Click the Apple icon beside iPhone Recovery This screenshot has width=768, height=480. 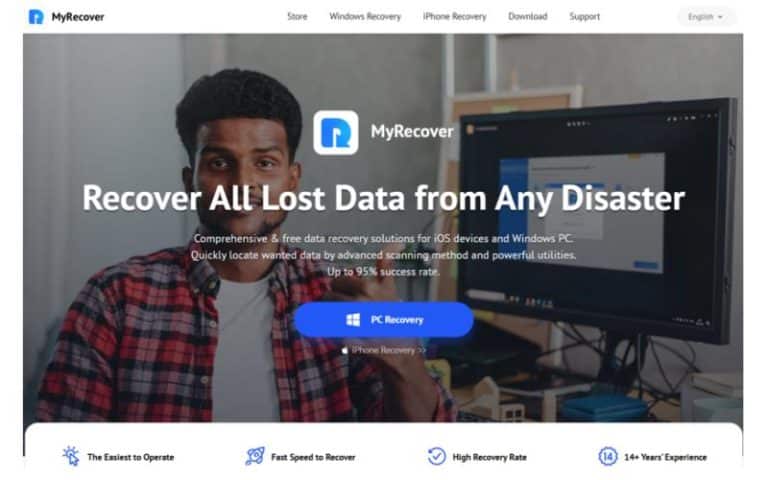(x=345, y=350)
